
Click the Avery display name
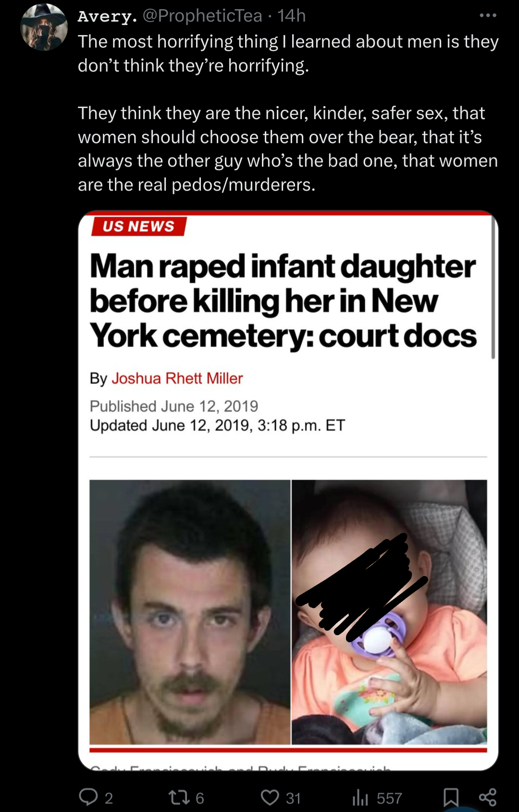tap(108, 16)
